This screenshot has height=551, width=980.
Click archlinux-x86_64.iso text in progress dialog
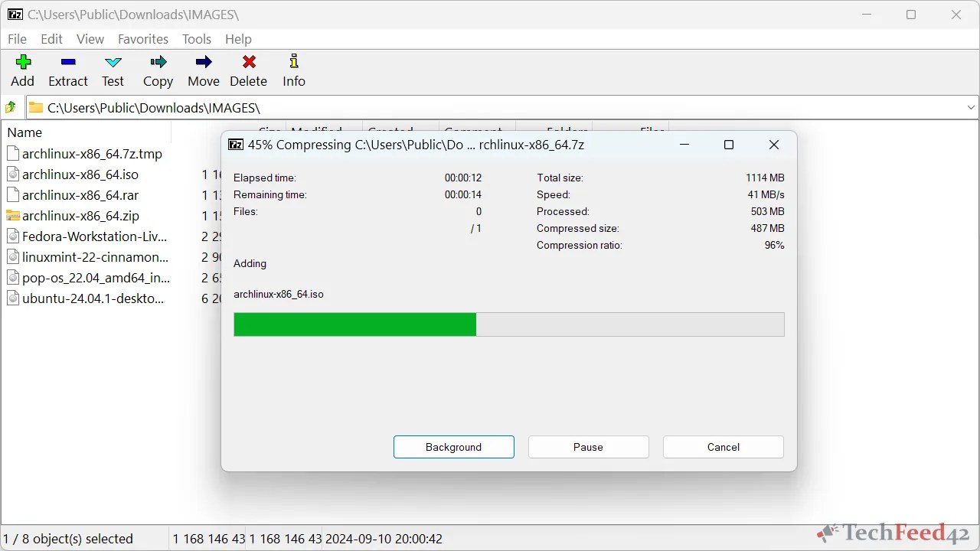coord(279,294)
